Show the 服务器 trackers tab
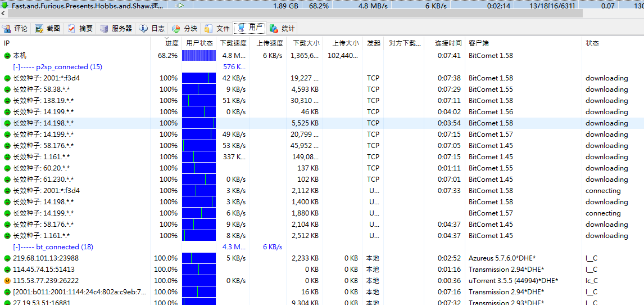 point(116,29)
